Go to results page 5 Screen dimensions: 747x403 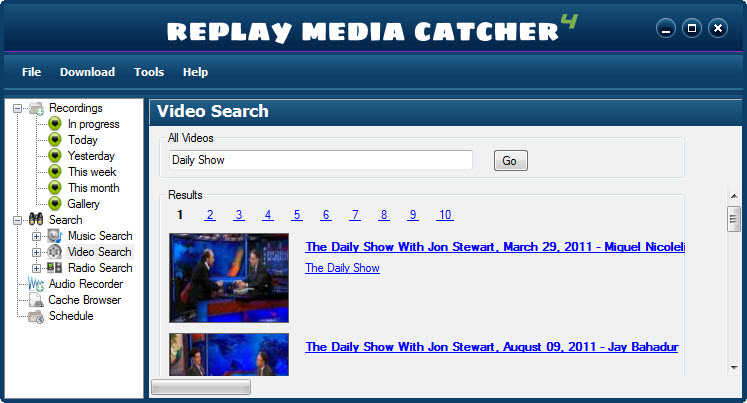point(297,215)
